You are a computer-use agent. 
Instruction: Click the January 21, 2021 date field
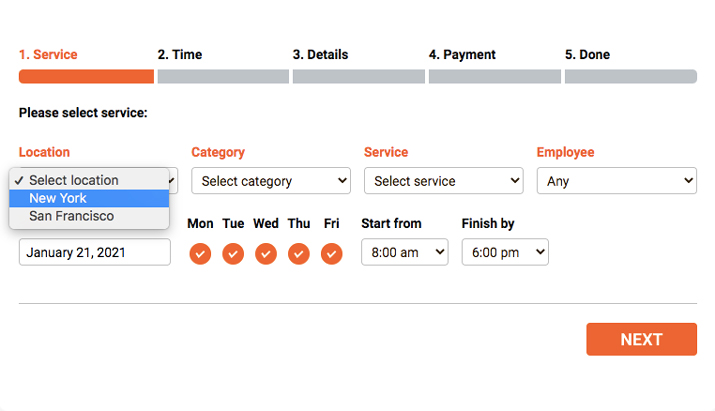pos(95,252)
